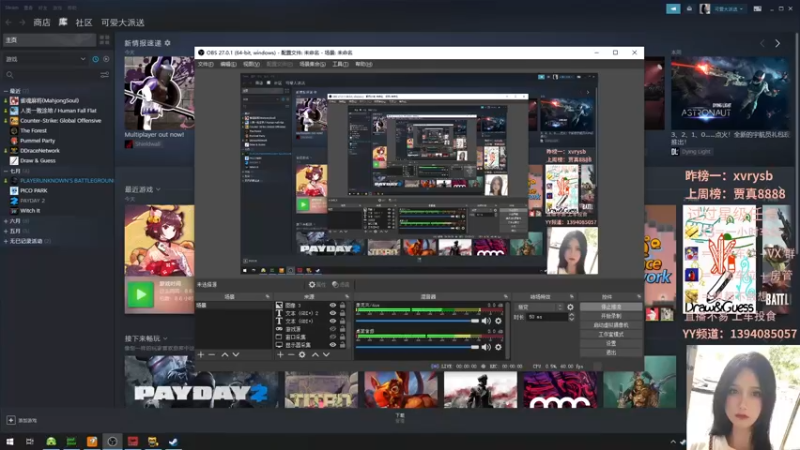This screenshot has width=800, height=450.
Task: Toggle the lock on 显示器采集 source
Action: (x=343, y=345)
